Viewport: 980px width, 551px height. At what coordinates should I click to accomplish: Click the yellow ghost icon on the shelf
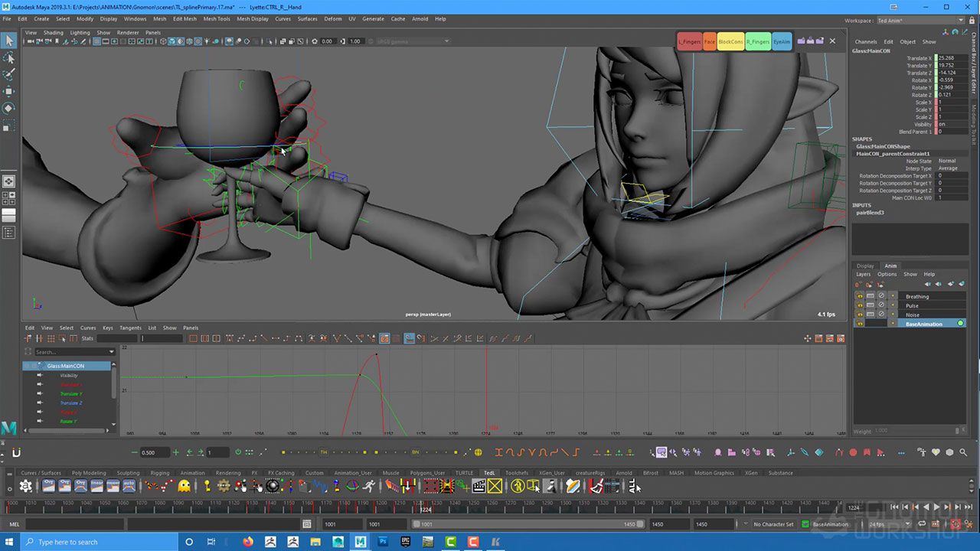tap(185, 486)
